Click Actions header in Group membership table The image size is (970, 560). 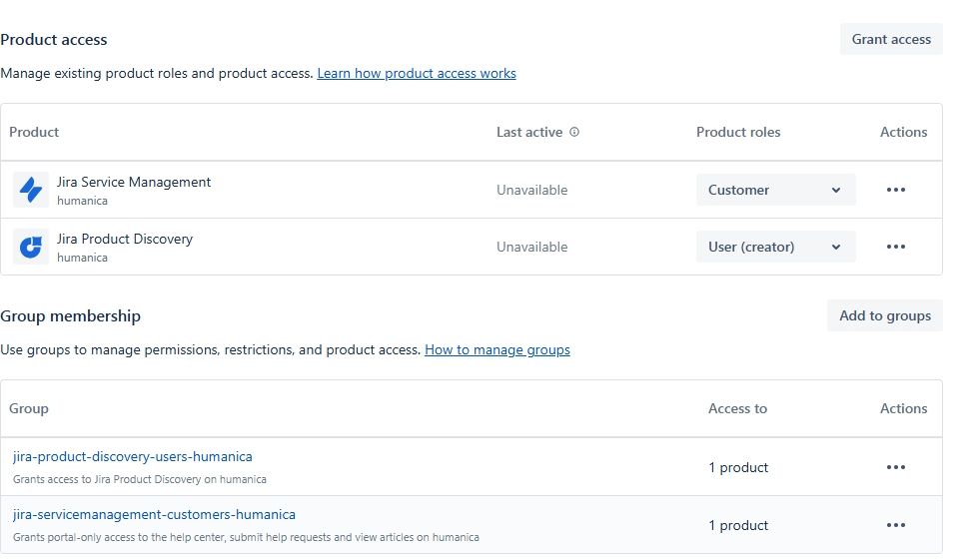click(x=903, y=408)
